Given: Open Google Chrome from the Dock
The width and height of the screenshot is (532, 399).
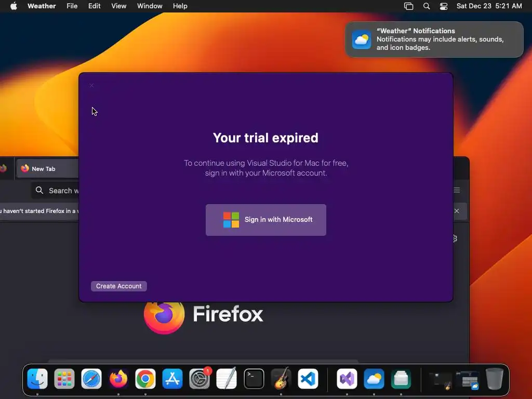Looking at the screenshot, I should 145,379.
